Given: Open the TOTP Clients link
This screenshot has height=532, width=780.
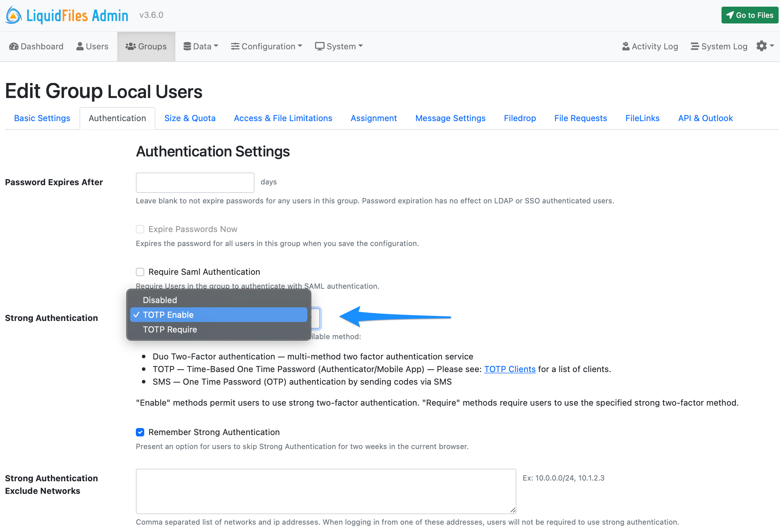Looking at the screenshot, I should pos(509,369).
